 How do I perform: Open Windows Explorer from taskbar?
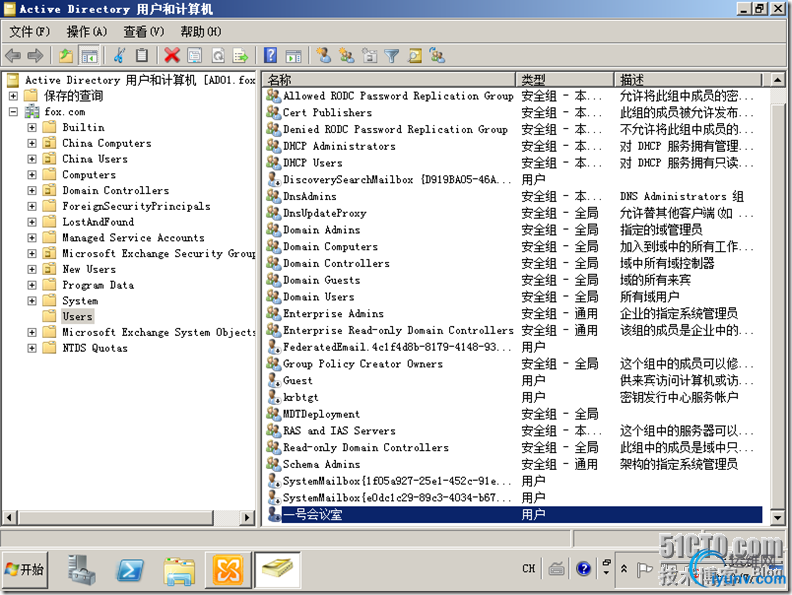point(179,570)
